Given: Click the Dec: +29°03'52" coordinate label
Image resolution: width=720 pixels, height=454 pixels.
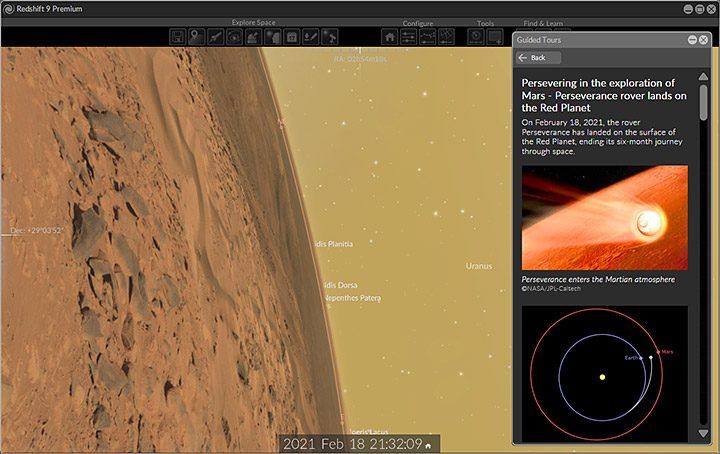Looking at the screenshot, I should click(36, 230).
